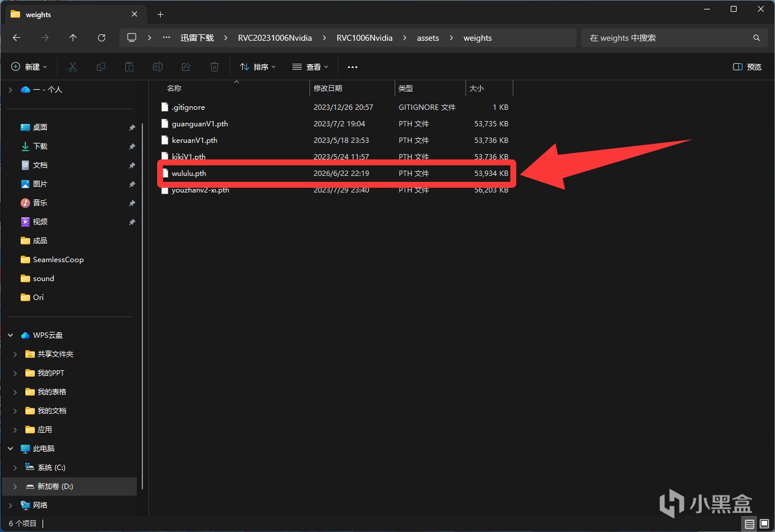Click the Cut scissors icon
This screenshot has width=775, height=532.
(x=73, y=67)
